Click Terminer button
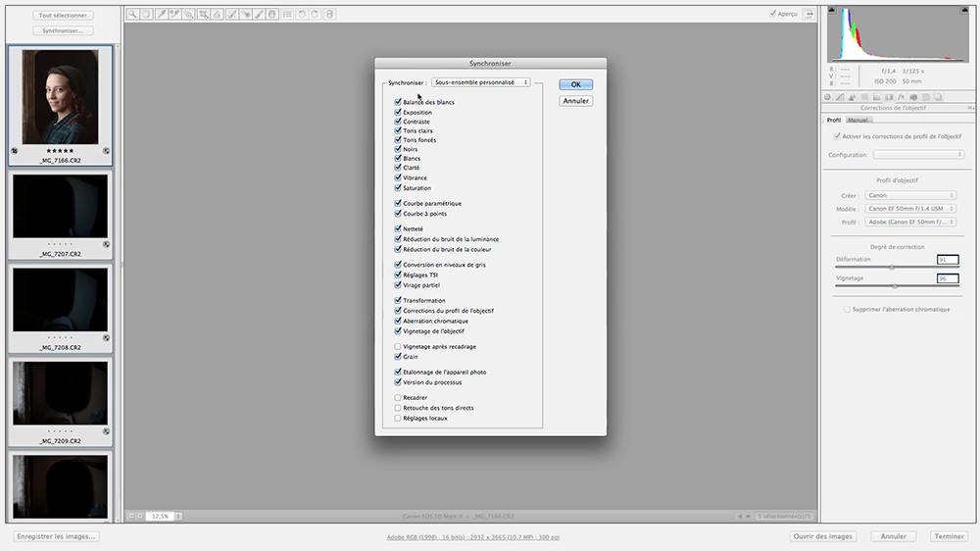Screen dimensions: 980x551 tap(949, 536)
